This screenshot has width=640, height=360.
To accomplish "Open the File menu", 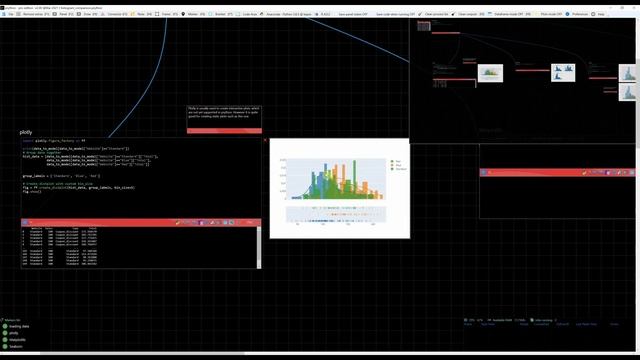I will (x=8, y=14).
